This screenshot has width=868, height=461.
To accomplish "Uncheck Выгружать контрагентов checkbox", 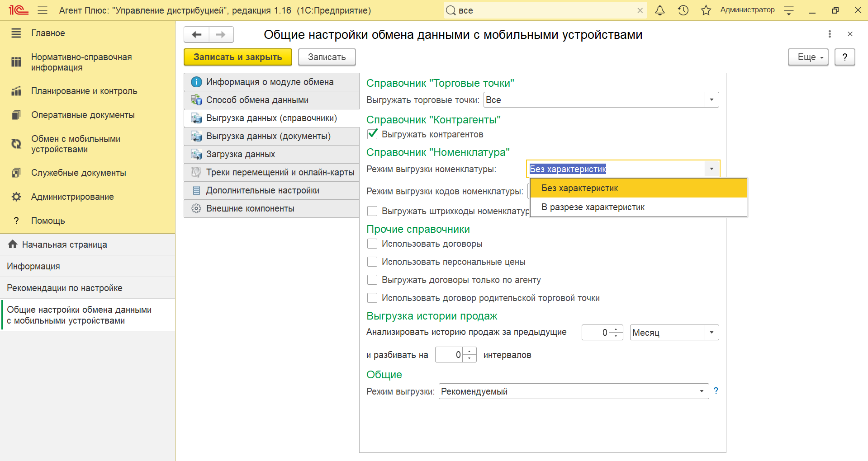I will [x=372, y=134].
